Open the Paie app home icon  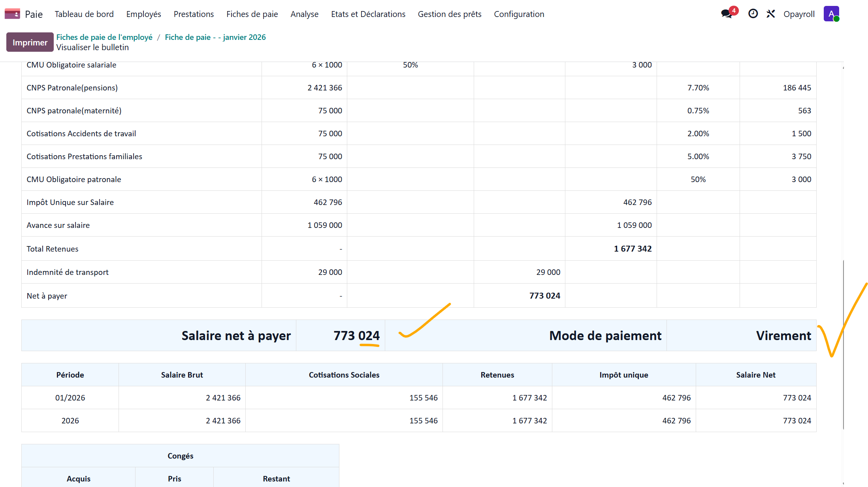pos(12,14)
